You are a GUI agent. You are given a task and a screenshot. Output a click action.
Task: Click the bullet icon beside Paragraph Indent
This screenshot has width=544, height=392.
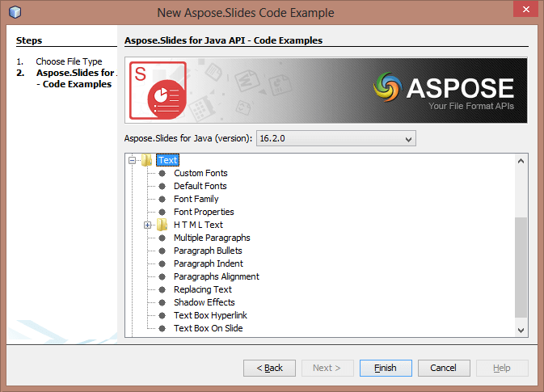coord(162,263)
